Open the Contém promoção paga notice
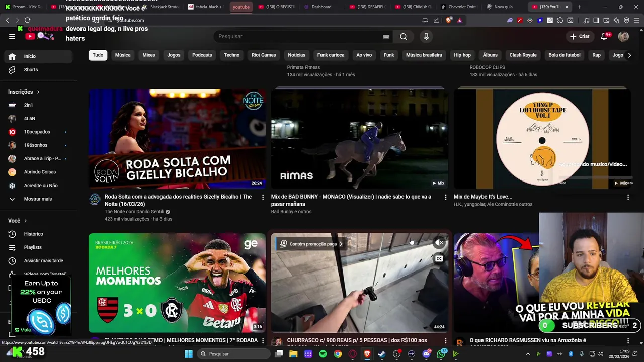644x362 pixels. (x=312, y=244)
